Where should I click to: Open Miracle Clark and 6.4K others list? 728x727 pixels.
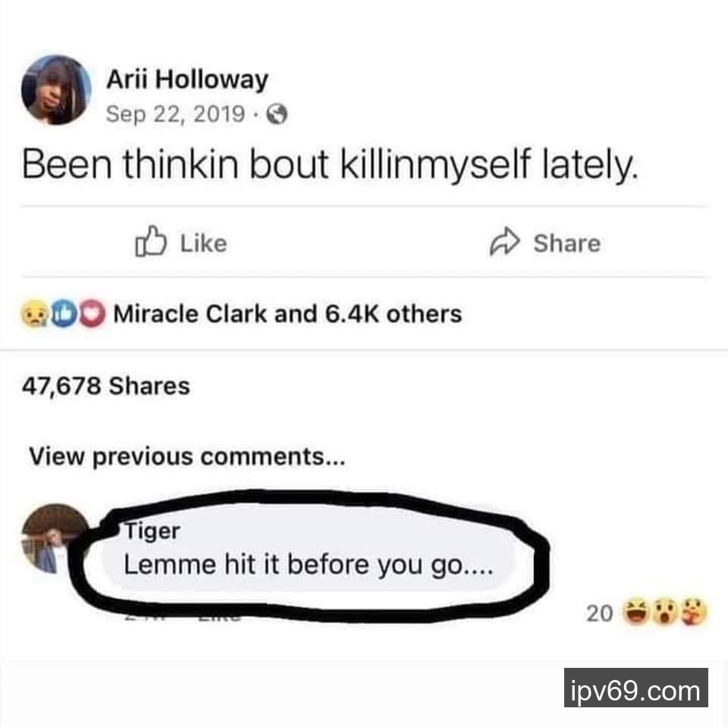tap(288, 315)
